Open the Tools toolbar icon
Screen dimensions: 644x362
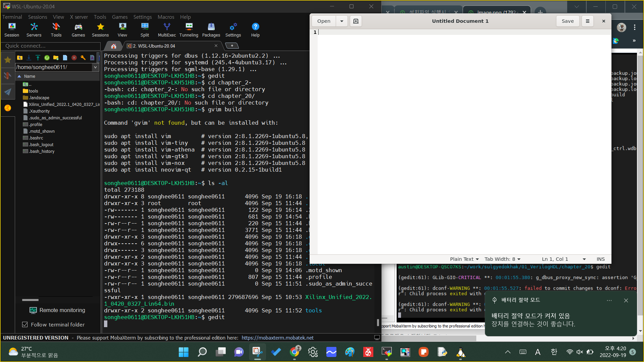[x=56, y=29]
